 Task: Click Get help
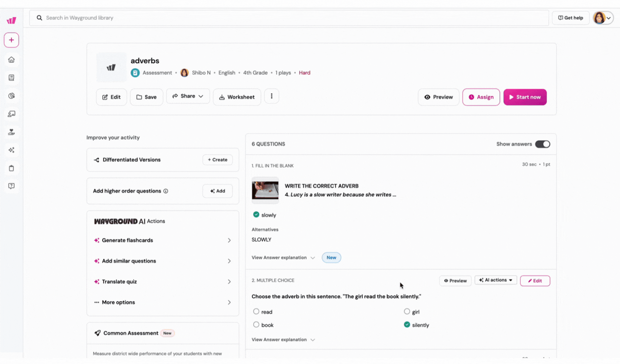(571, 18)
